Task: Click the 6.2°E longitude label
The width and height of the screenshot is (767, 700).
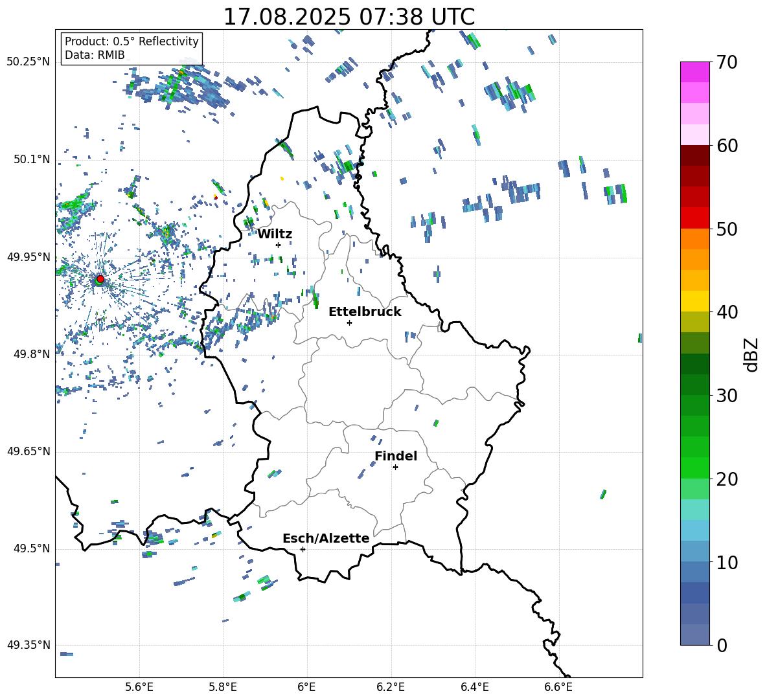Action: (391, 687)
